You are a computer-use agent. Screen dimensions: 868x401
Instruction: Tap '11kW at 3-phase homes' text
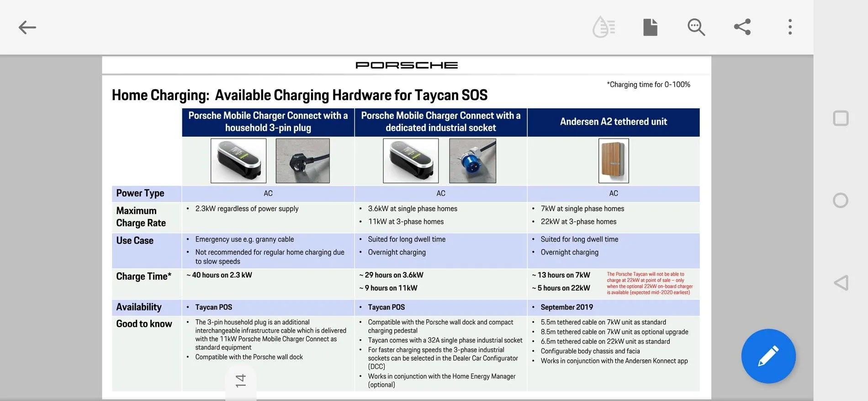(x=406, y=221)
